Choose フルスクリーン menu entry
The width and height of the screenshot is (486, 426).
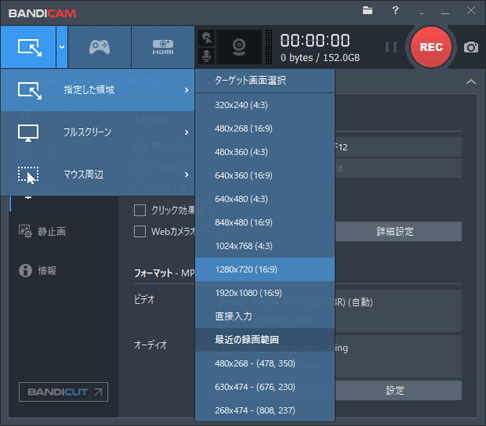point(98,132)
